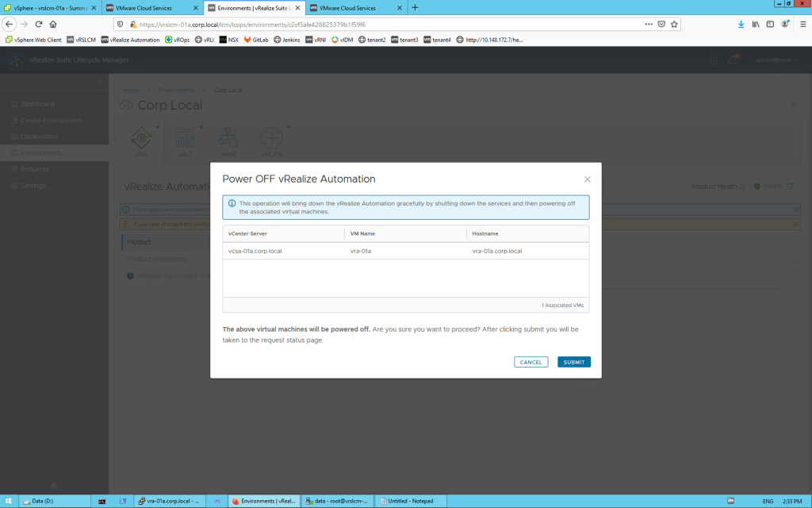
Task: Click the SUBMIT button
Action: click(573, 362)
